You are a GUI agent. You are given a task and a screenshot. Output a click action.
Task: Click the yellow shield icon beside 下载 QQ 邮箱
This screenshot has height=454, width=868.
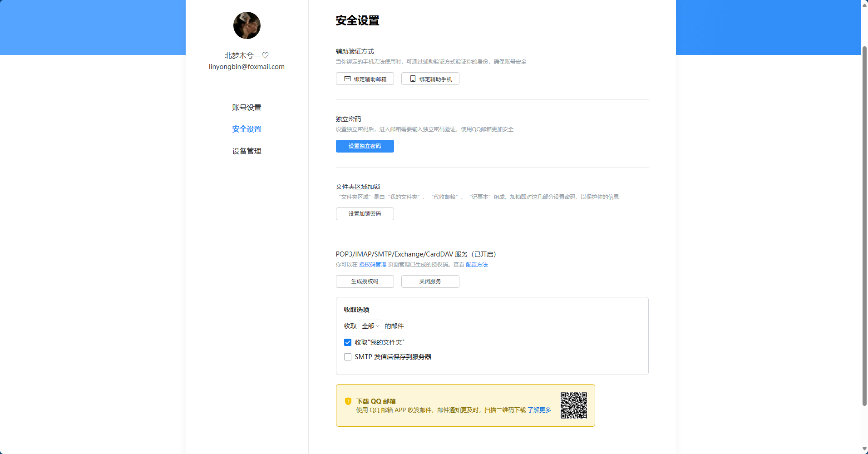348,401
